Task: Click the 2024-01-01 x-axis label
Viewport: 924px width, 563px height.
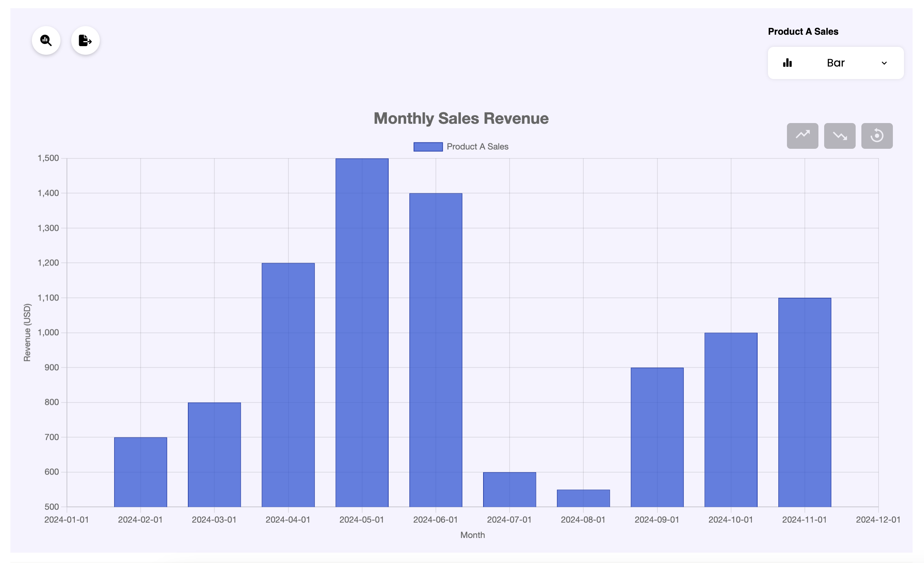Action: coord(66,519)
